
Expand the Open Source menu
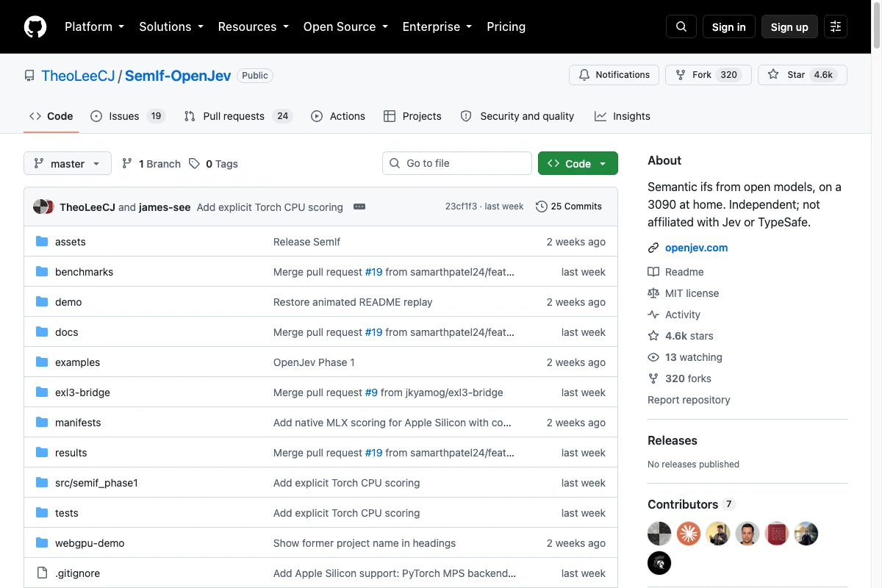tap(345, 26)
